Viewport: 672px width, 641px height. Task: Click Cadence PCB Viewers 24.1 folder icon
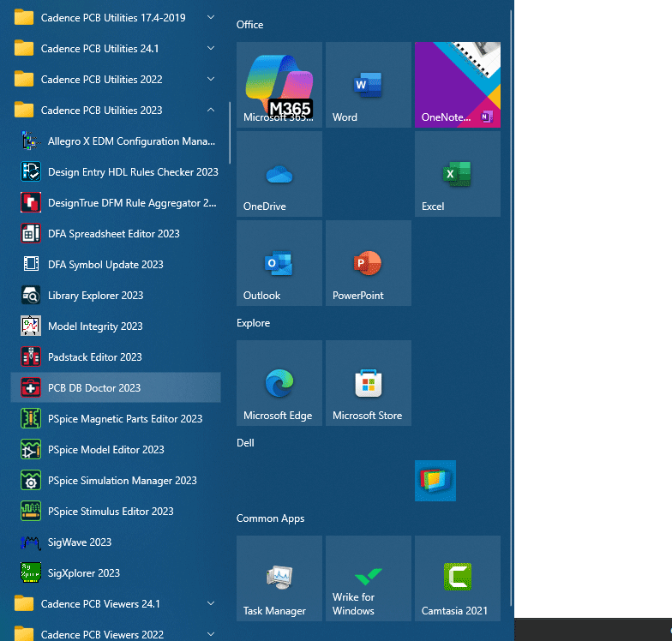point(24,603)
